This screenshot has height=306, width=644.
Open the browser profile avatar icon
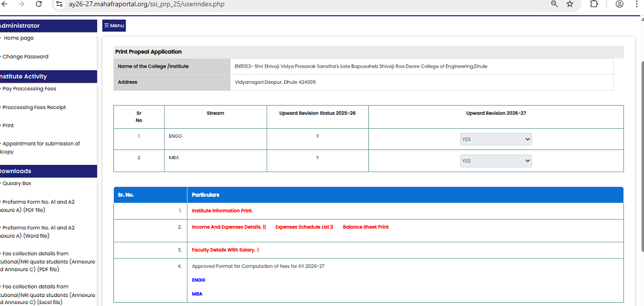[620, 4]
